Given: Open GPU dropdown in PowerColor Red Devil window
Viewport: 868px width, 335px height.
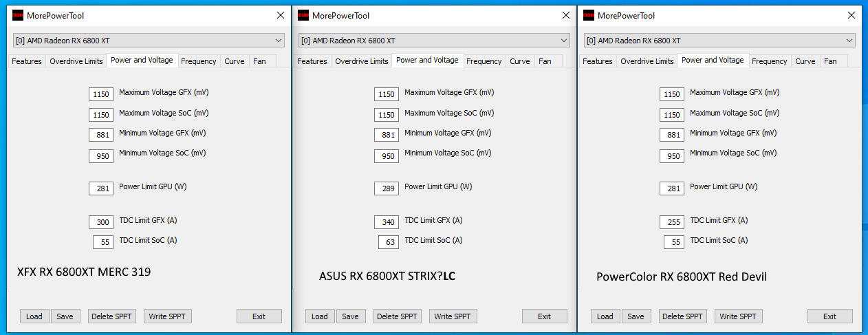Looking at the screenshot, I should pos(719,41).
